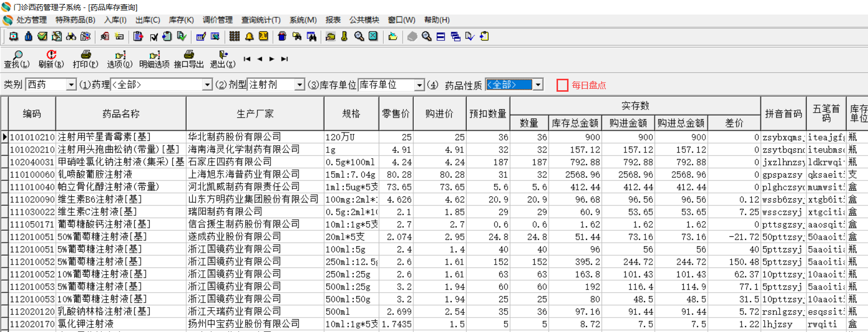
Task: Open the 特殊药品(B) menu
Action: click(75, 20)
